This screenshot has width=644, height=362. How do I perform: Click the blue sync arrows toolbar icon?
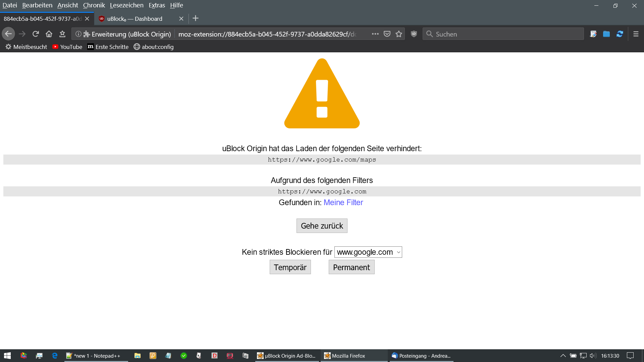pos(620,34)
